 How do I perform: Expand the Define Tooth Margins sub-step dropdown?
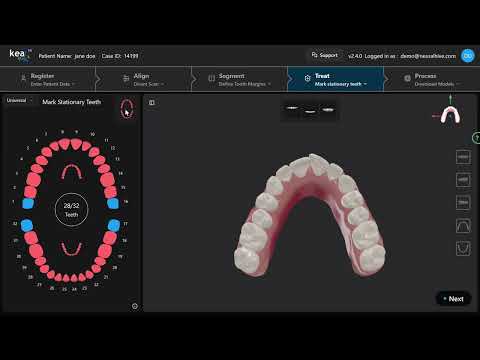(245, 84)
